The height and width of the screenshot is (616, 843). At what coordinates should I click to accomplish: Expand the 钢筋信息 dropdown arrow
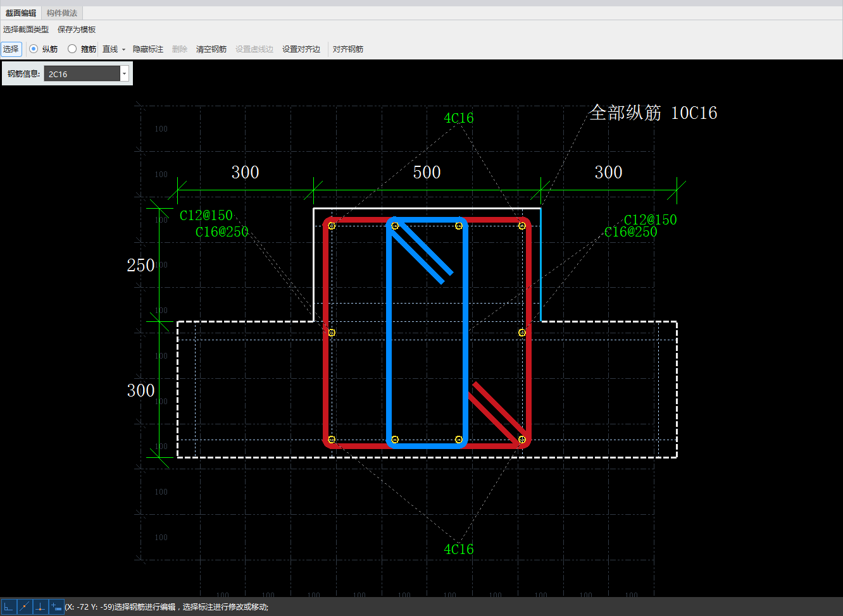click(x=125, y=74)
